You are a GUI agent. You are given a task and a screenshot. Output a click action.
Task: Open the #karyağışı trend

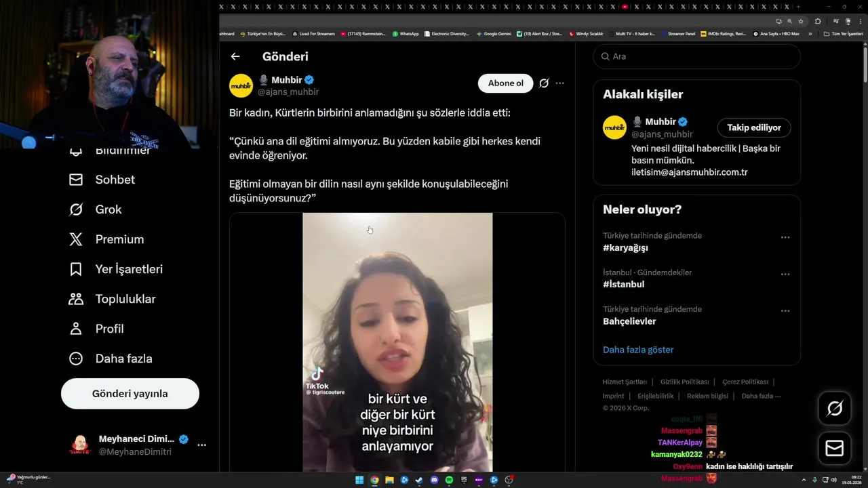pos(626,248)
